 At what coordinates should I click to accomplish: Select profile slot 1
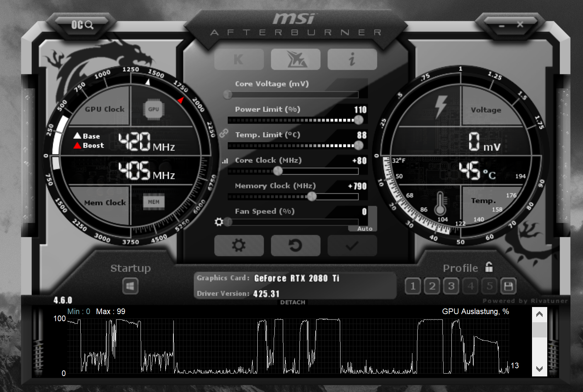tap(413, 286)
